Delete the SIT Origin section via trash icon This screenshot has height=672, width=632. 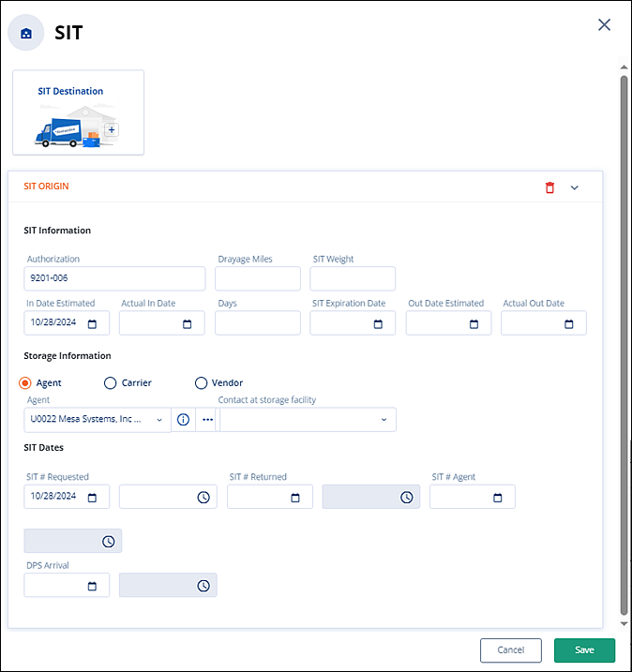click(549, 187)
